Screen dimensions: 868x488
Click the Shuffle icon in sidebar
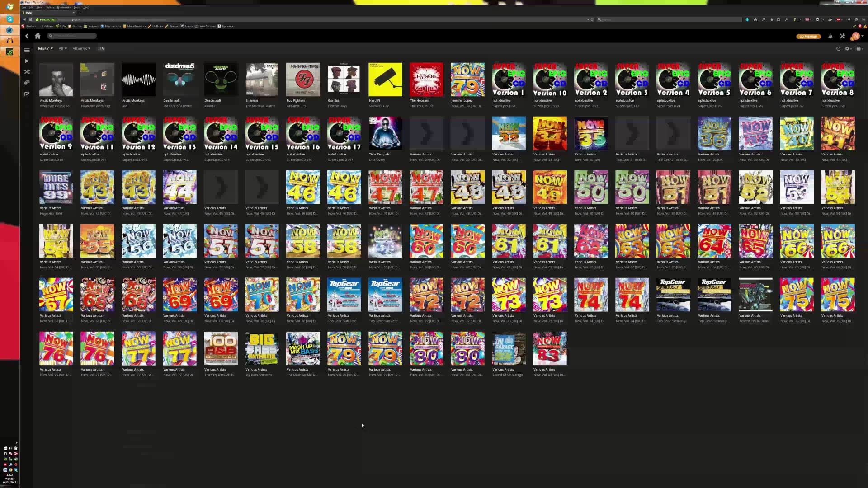pyautogui.click(x=27, y=72)
